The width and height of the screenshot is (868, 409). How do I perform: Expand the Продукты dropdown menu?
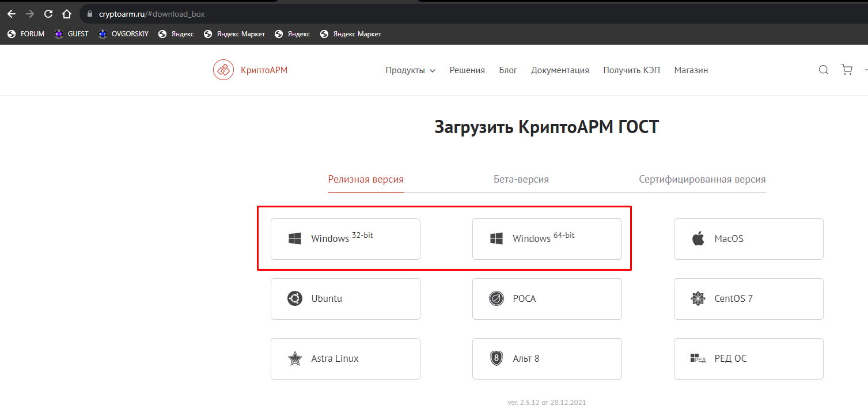click(x=411, y=70)
